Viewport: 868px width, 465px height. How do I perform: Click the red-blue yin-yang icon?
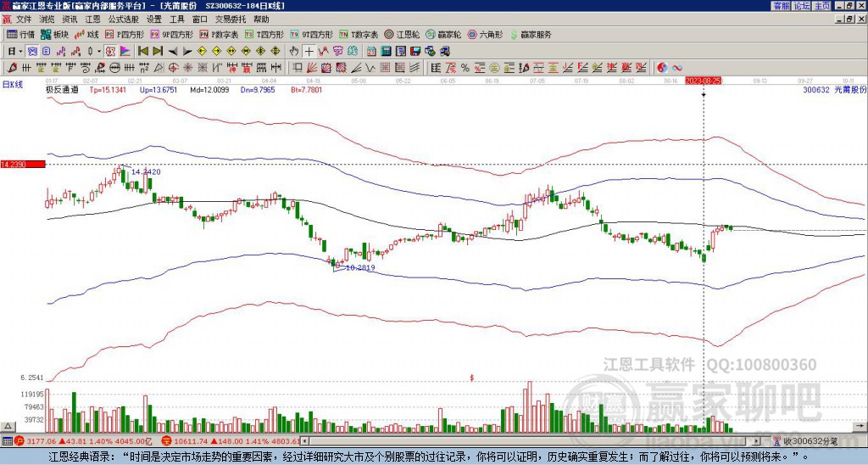[x=662, y=68]
